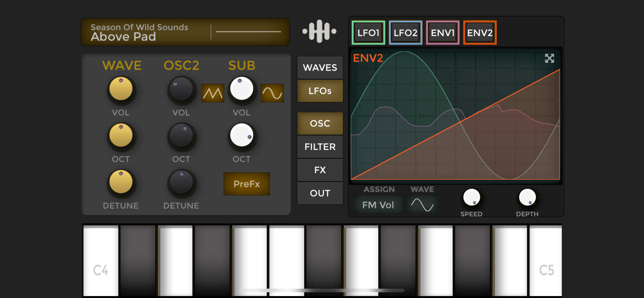Open the LFO wave shape selector
Image resolution: width=644 pixels, height=298 pixels.
pos(422,204)
